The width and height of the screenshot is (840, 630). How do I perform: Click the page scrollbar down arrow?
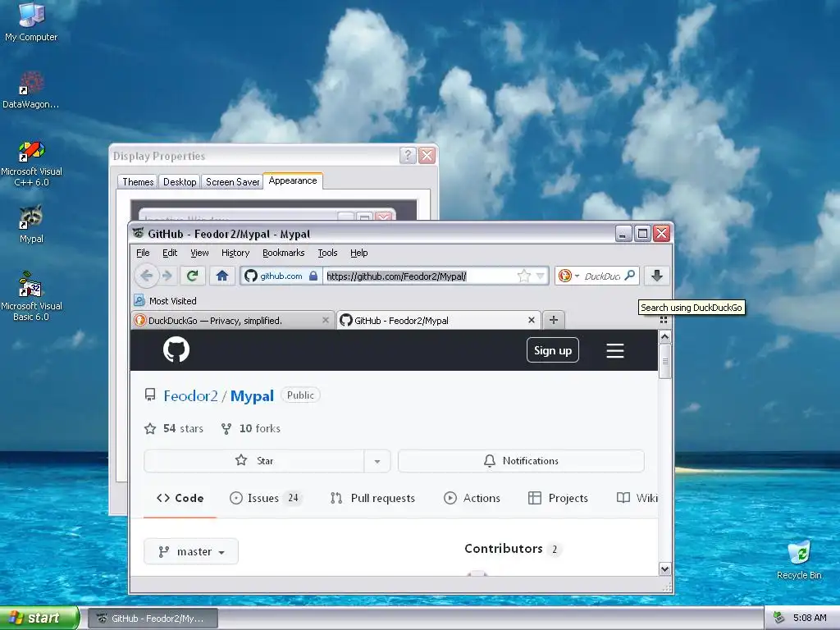point(664,569)
